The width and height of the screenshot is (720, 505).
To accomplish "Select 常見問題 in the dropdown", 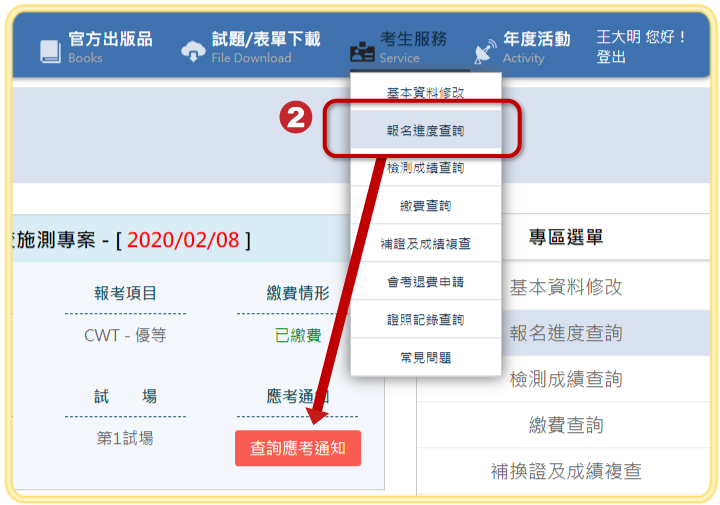I will [426, 357].
